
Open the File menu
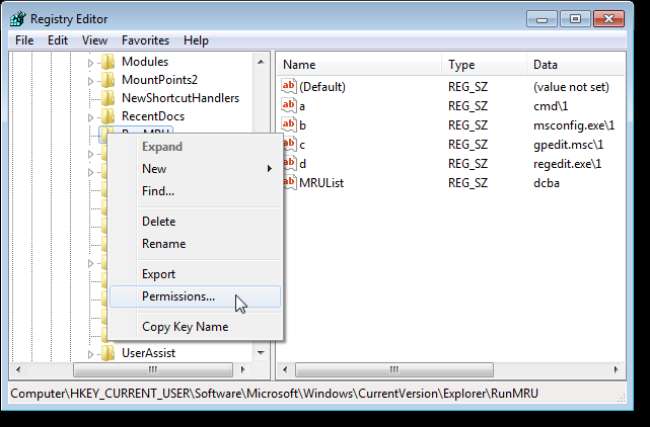[x=24, y=41]
